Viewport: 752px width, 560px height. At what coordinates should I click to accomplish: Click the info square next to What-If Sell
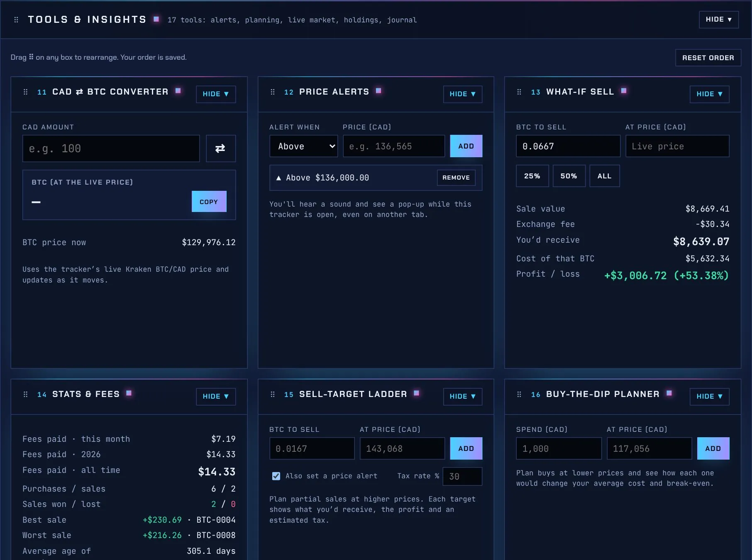pos(624,90)
